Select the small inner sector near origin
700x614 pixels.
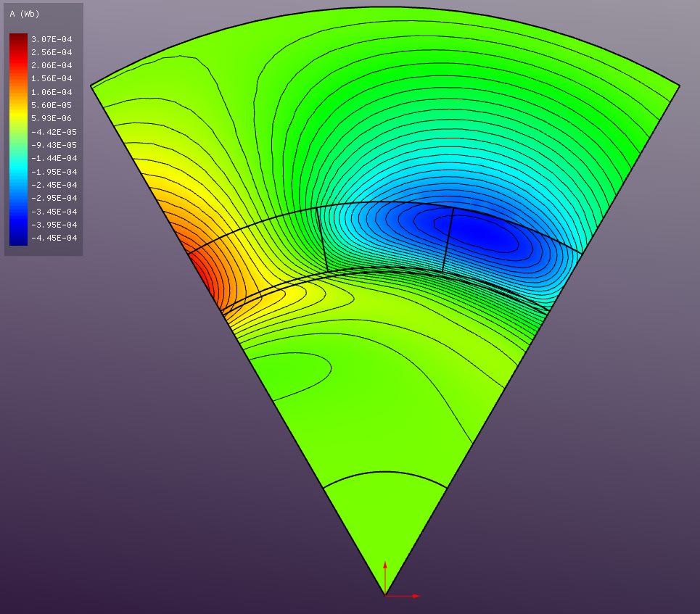384,522
